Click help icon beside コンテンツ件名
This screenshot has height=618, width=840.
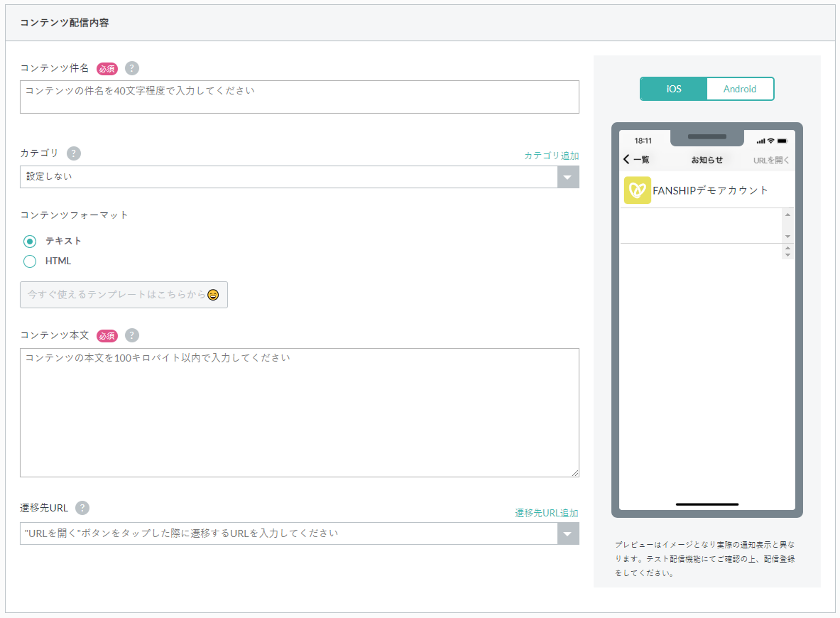tap(132, 68)
